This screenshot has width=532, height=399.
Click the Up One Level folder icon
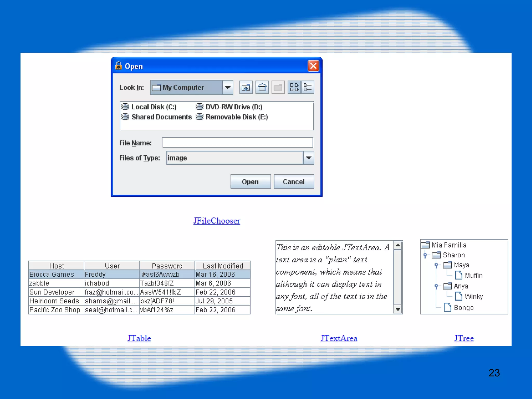(x=246, y=87)
